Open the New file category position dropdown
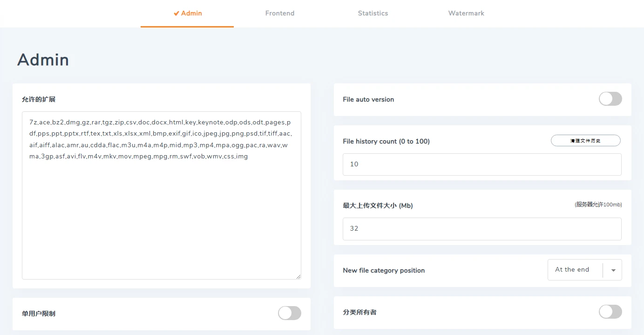This screenshot has height=335, width=644. tap(584, 270)
